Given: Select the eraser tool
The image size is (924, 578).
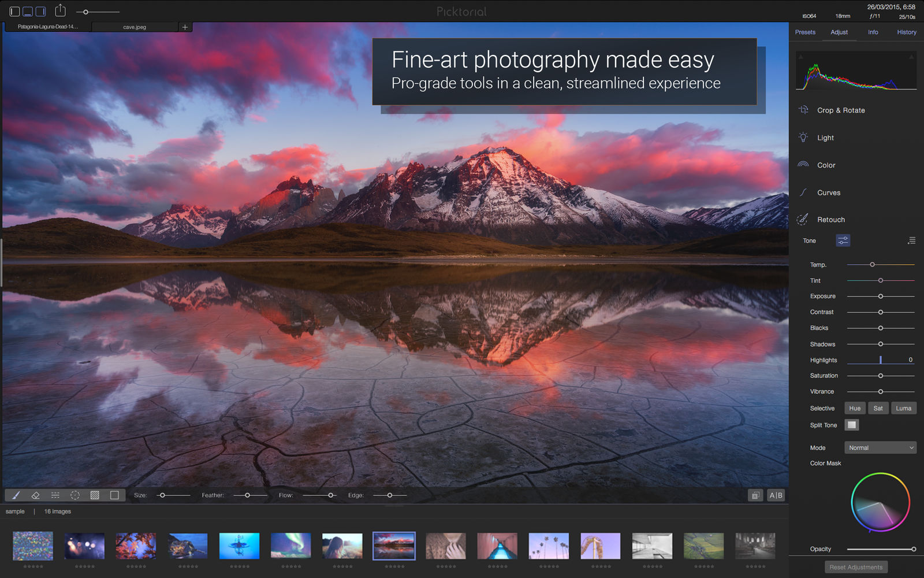Looking at the screenshot, I should click(35, 495).
